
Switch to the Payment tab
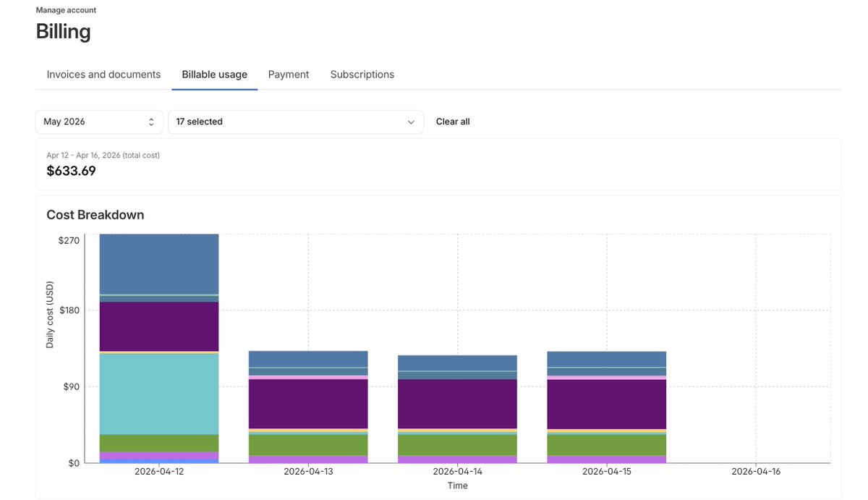pos(289,75)
